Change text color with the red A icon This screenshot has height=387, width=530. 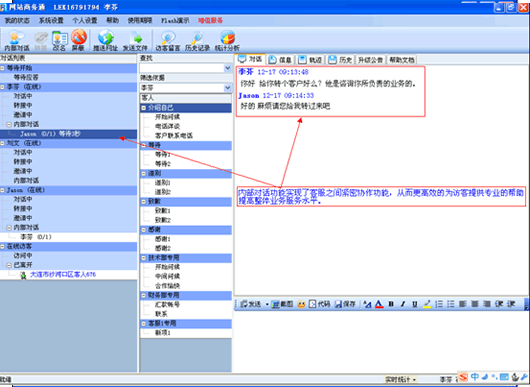(x=379, y=304)
